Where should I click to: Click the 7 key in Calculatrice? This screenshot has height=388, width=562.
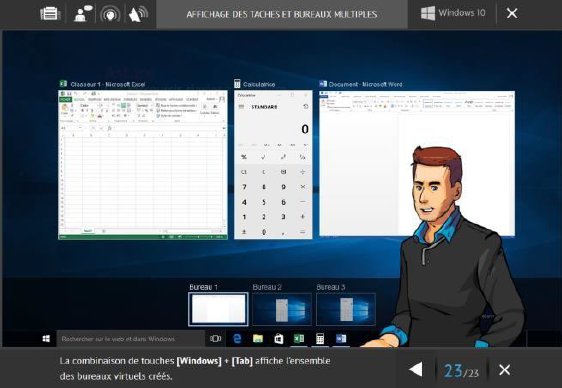tap(244, 187)
